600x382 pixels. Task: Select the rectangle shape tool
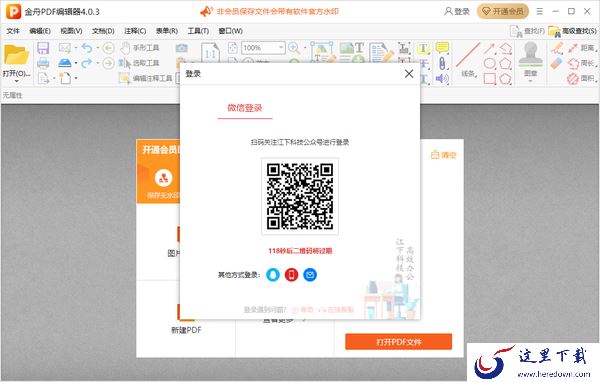pos(489,78)
